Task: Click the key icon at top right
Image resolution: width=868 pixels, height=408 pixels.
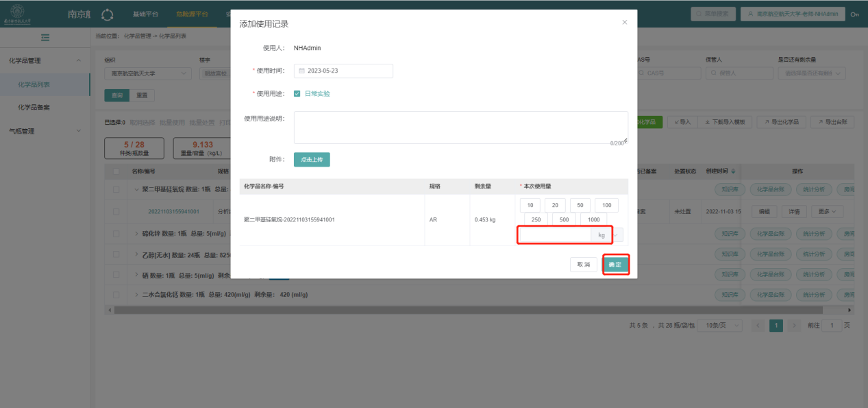Action: pyautogui.click(x=854, y=14)
